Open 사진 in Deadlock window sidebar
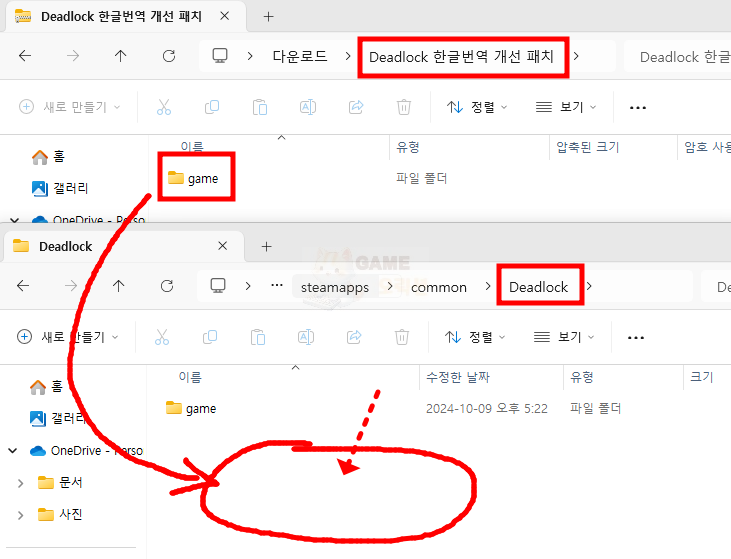The width and height of the screenshot is (731, 559). (x=60, y=515)
